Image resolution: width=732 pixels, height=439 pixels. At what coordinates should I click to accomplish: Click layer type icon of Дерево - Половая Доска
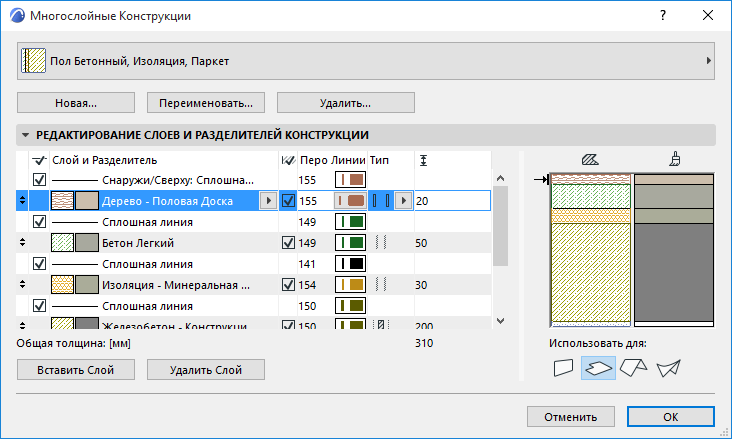click(x=380, y=201)
